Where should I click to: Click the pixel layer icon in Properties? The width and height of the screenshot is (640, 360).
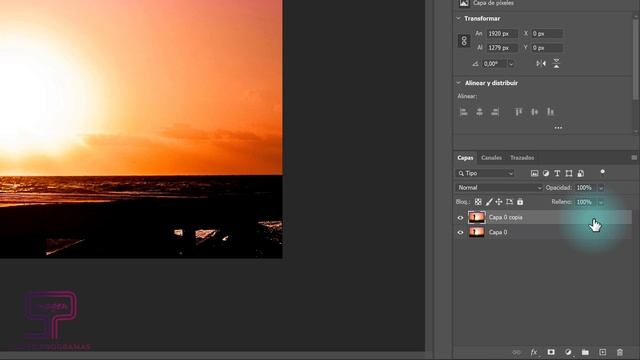tap(464, 3)
